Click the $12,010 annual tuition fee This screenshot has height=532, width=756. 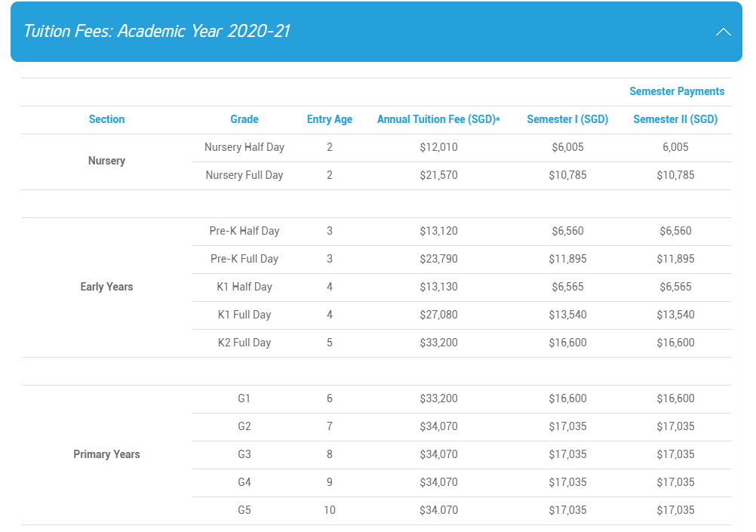click(x=438, y=147)
